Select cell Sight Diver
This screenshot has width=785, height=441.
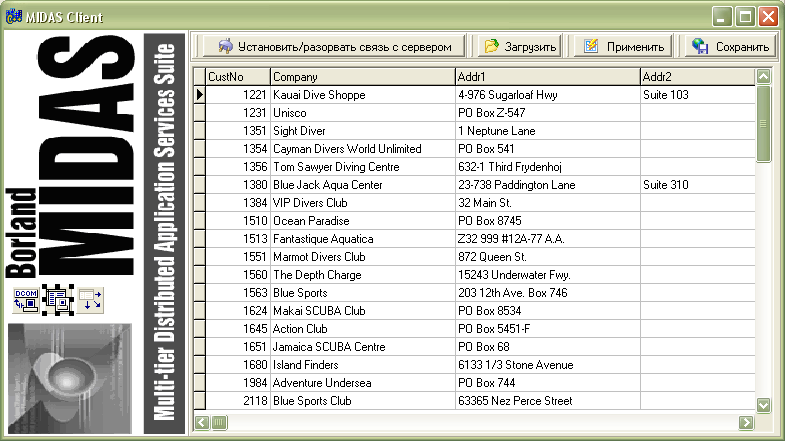tap(362, 131)
